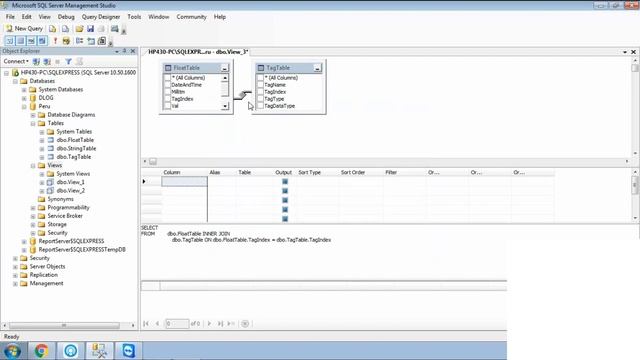Click the Refresh icon in Object Explorer toolbar
Screen dimensions: 640x360
click(79, 61)
